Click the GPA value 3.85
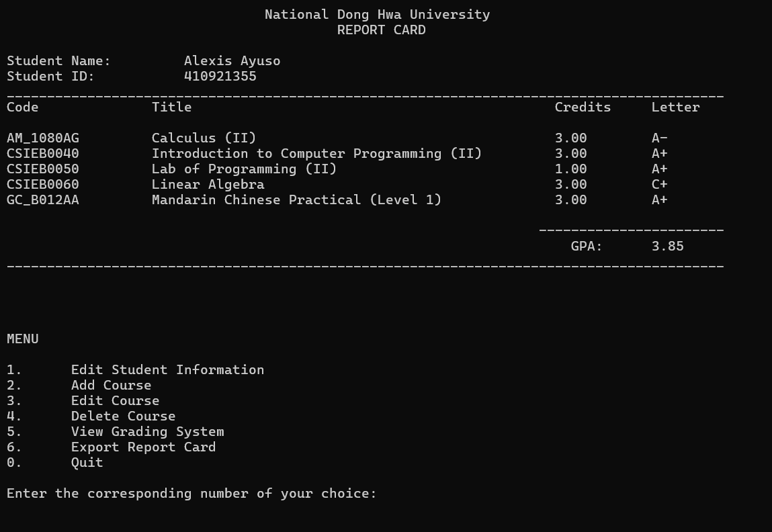 click(667, 246)
